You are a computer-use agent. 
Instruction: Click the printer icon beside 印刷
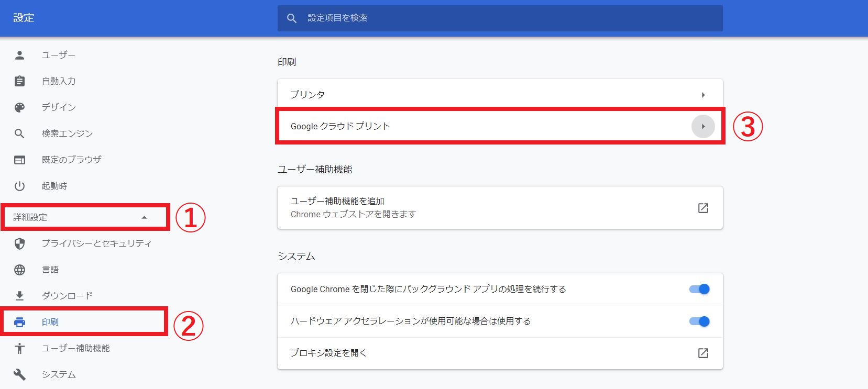(x=19, y=322)
